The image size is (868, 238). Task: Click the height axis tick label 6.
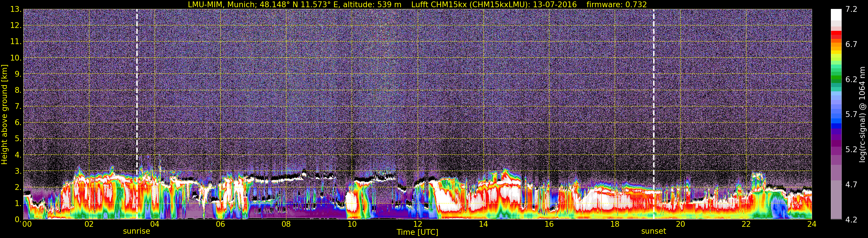click(18, 123)
